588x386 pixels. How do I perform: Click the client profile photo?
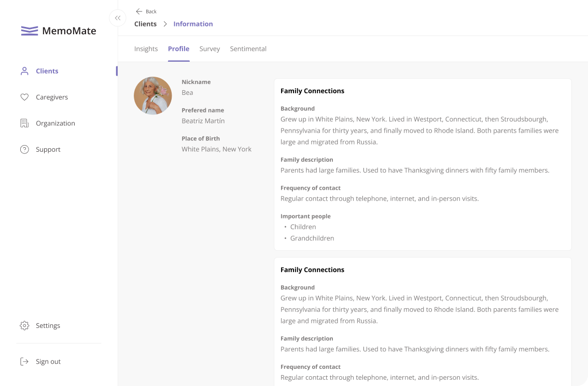[x=153, y=95]
